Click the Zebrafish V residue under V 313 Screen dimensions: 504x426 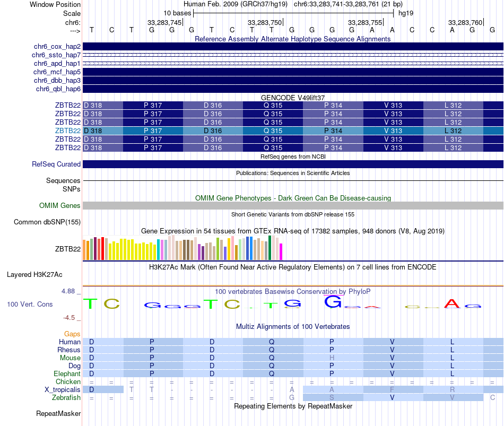tap(392, 398)
